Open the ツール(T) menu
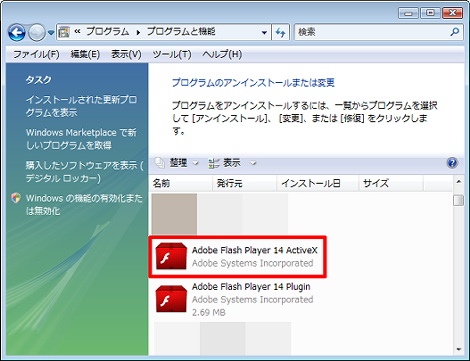This screenshot has width=470, height=361. (x=172, y=54)
